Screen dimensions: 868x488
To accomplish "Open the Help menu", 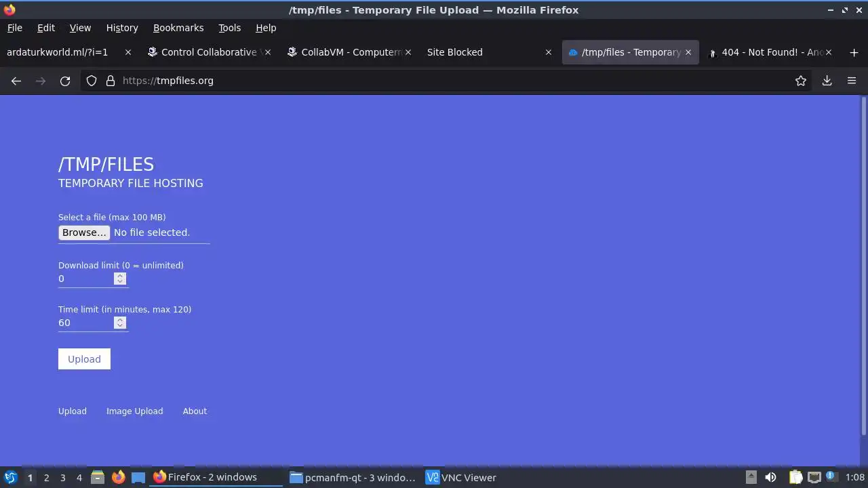I will click(x=266, y=28).
